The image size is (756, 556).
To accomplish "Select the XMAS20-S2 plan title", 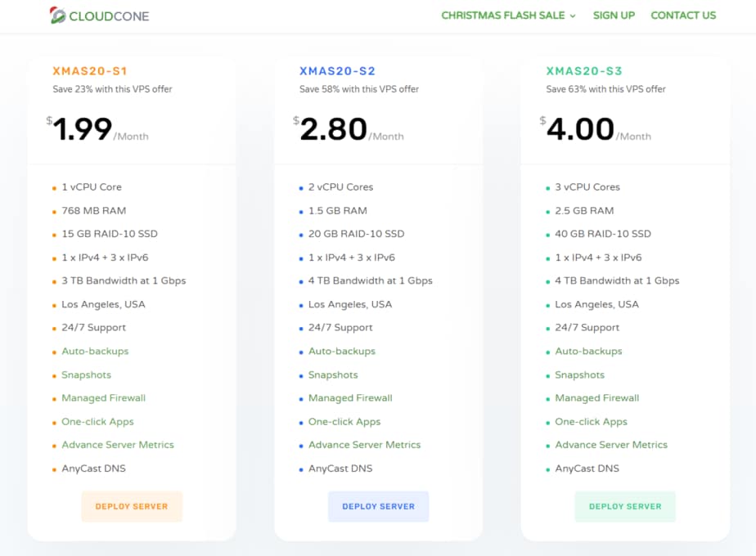I will click(337, 71).
